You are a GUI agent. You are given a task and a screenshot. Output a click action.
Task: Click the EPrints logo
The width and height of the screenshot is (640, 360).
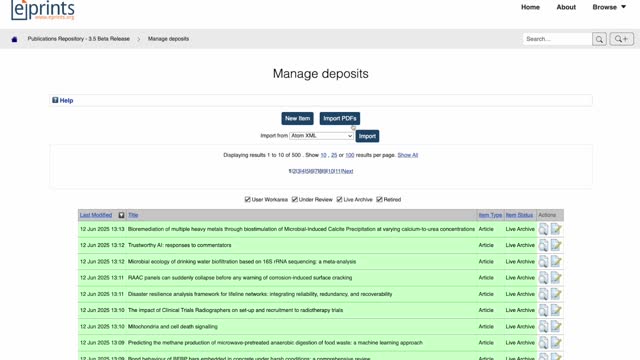(x=43, y=10)
